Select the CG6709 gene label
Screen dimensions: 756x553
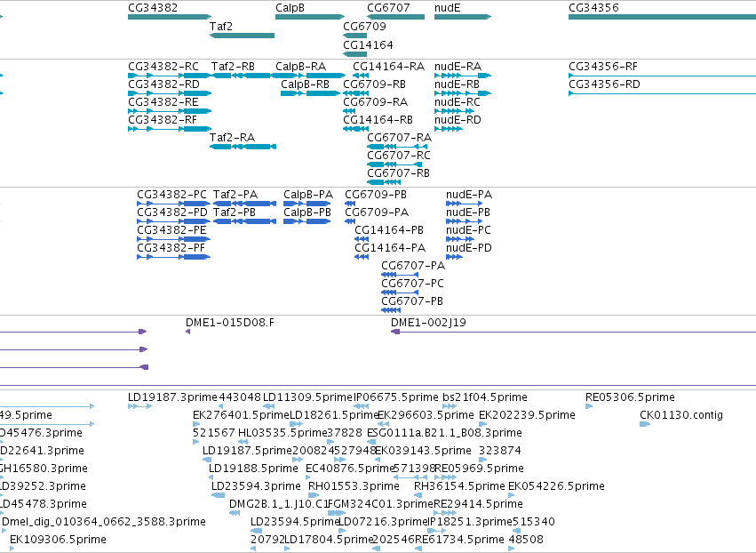(x=364, y=27)
